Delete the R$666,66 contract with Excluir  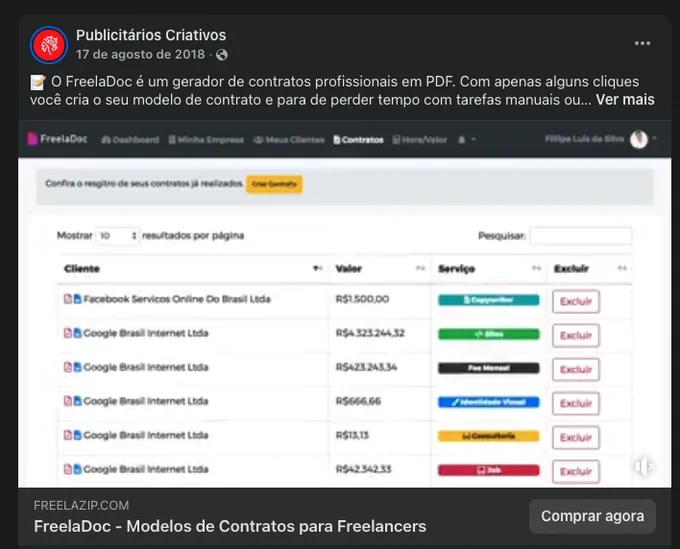[x=576, y=403]
